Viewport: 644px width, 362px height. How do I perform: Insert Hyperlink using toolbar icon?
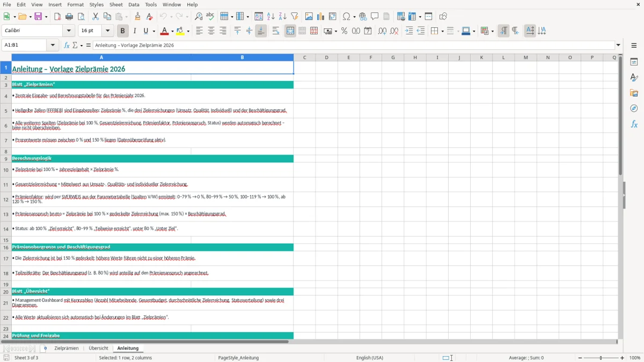(x=363, y=17)
